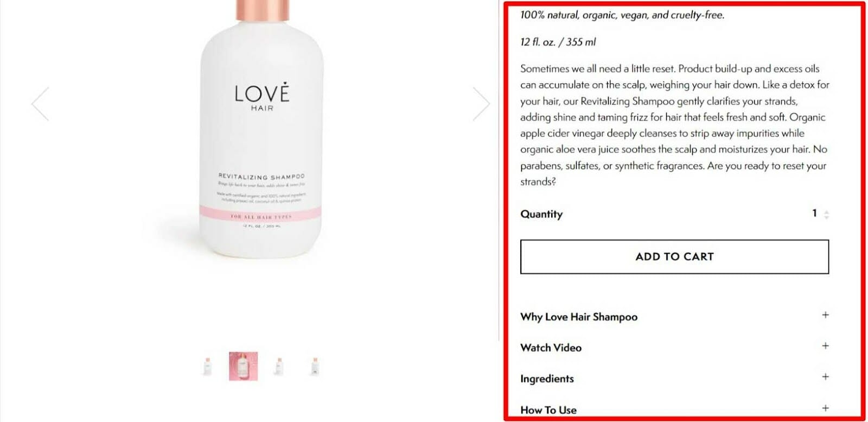Increase quantity with the up stepper arrow
The image size is (868, 422).
pyautogui.click(x=826, y=211)
